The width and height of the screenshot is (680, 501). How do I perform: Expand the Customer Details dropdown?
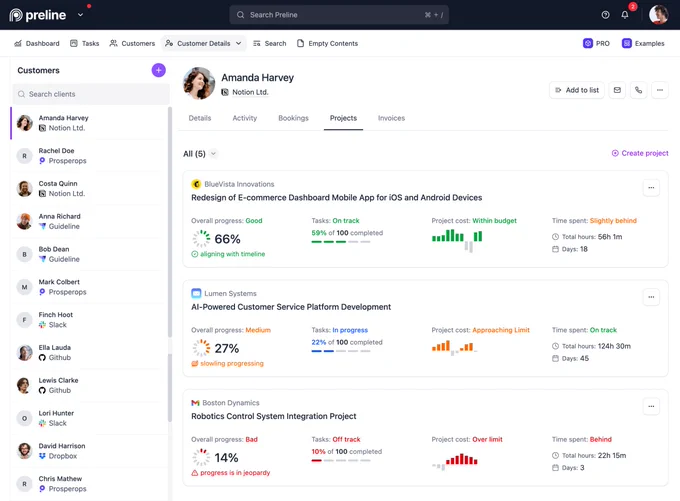click(203, 43)
